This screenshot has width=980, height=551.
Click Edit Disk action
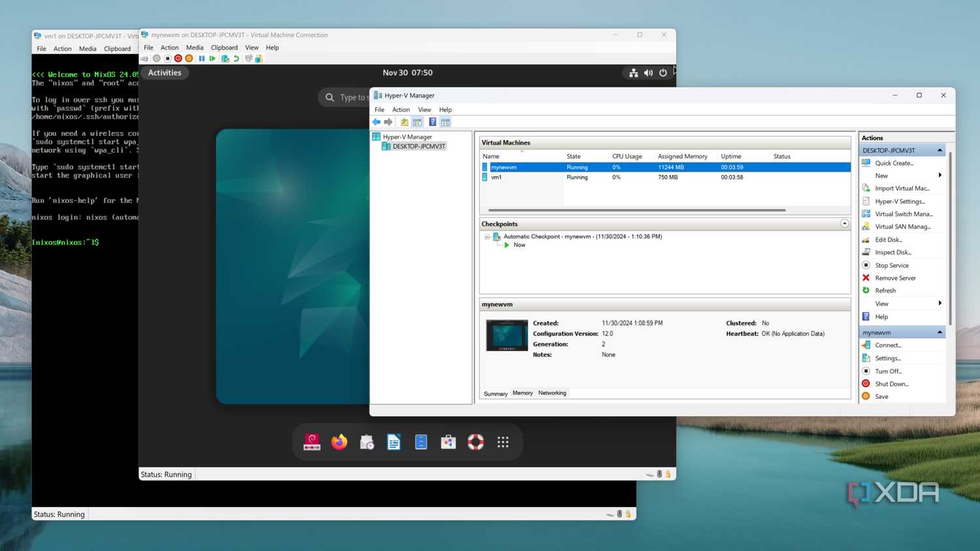[x=889, y=240]
